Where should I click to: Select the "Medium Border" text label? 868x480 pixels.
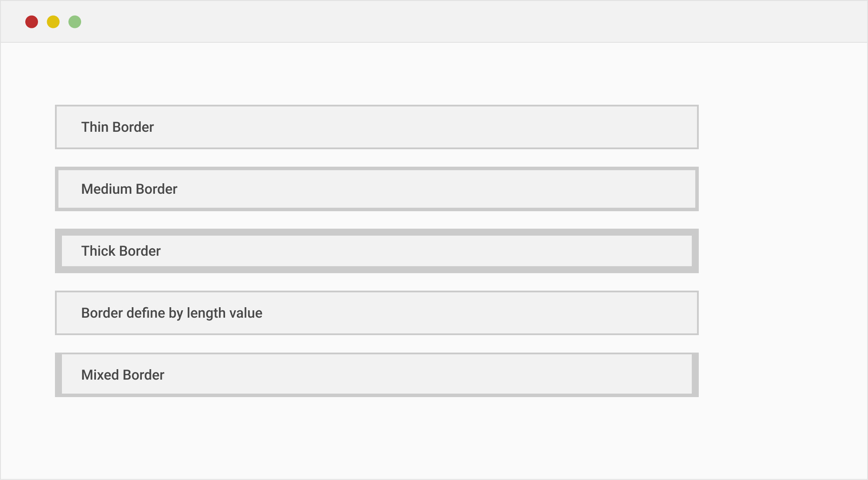click(129, 189)
